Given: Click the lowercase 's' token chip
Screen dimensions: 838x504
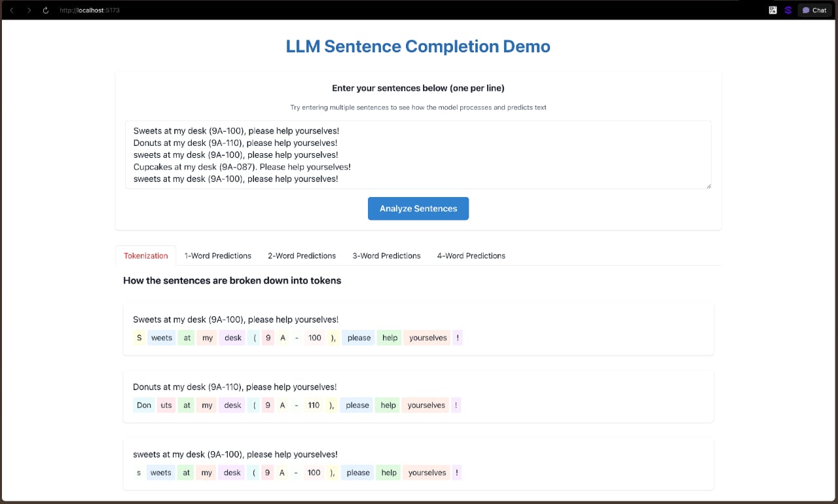Looking at the screenshot, I should tap(139, 473).
